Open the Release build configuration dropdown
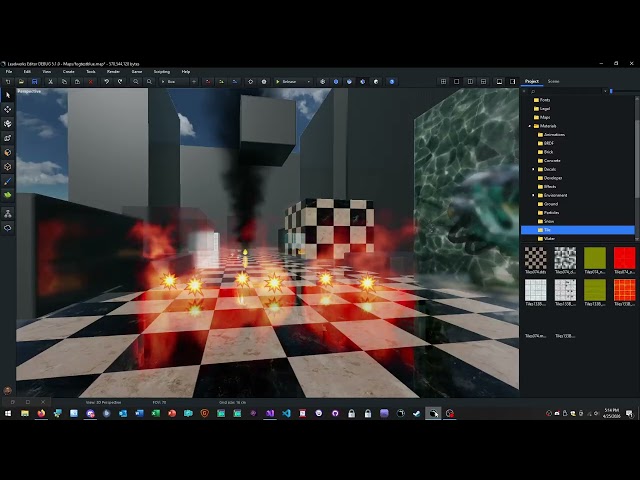The height and width of the screenshot is (480, 640). 293,82
